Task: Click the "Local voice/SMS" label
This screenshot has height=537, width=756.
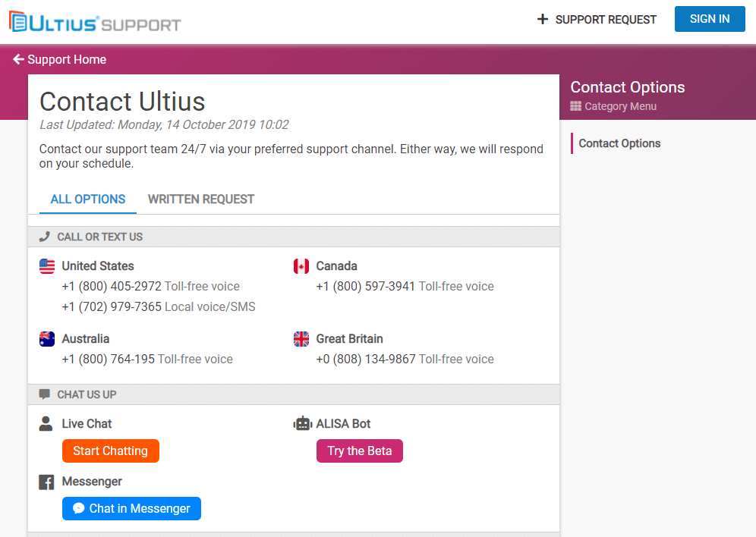Action: (x=210, y=306)
